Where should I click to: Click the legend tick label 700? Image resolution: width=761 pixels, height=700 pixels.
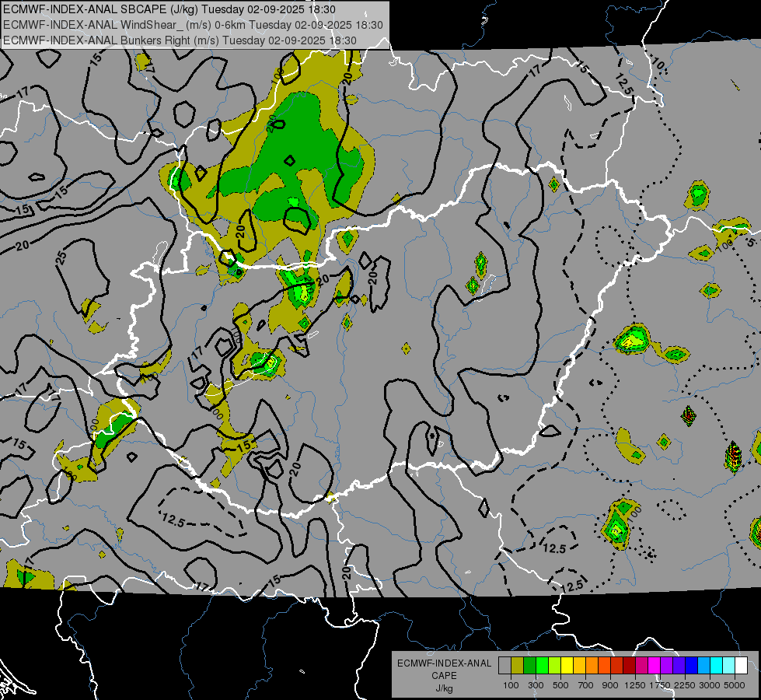coord(586,685)
